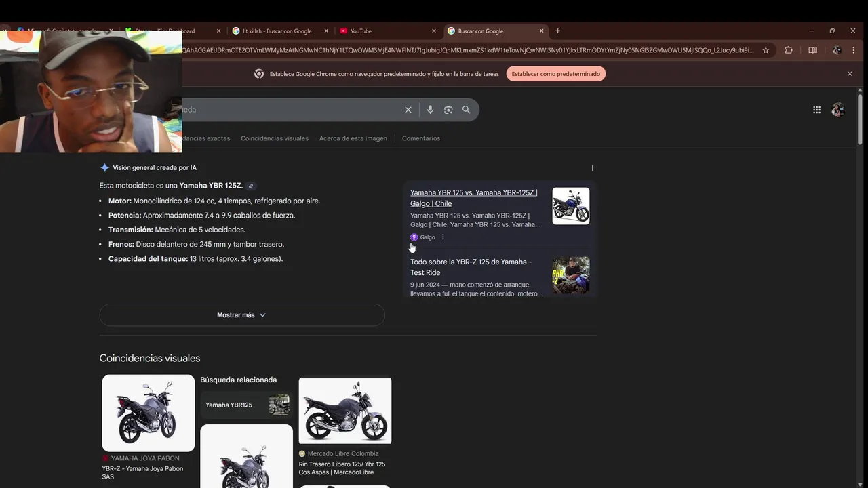Open the Mercado Libre Colombia motorcycle image
Viewport: 868px width, 488px height.
(345, 411)
